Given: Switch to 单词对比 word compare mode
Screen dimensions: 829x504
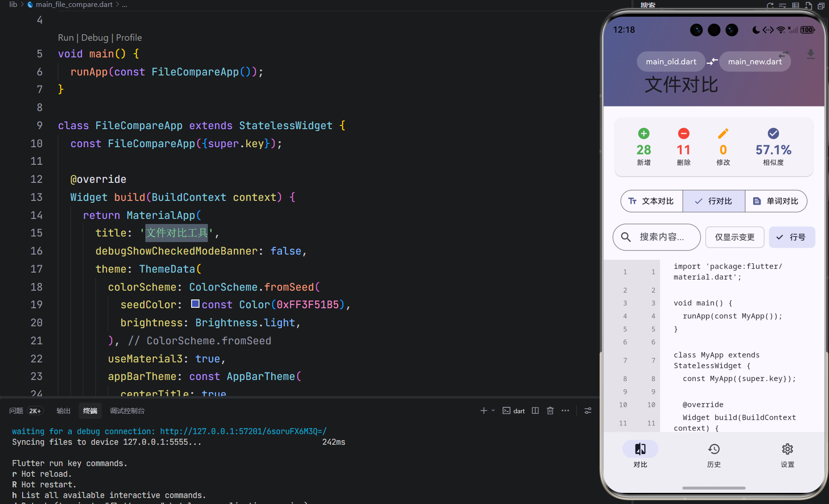Looking at the screenshot, I should coord(776,201).
